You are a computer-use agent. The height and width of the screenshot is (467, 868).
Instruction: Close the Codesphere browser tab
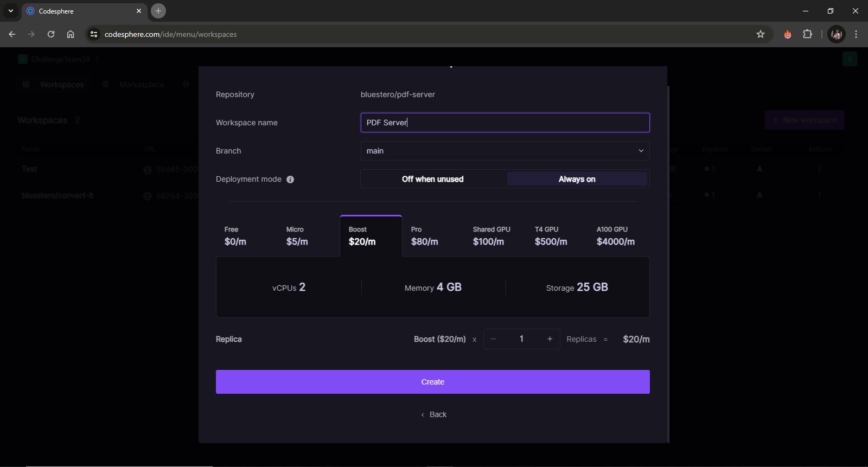pyautogui.click(x=139, y=11)
